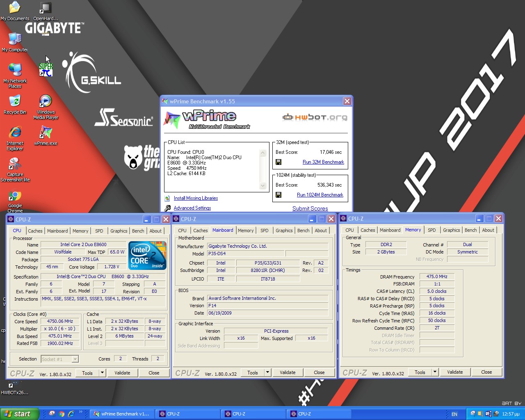Open the Recycle Bin icon

(15, 105)
